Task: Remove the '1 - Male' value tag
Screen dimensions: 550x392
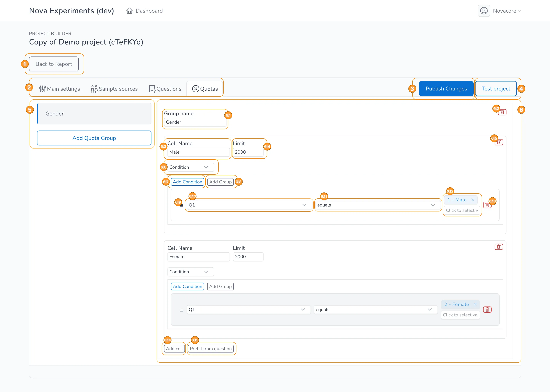Action: (x=473, y=200)
